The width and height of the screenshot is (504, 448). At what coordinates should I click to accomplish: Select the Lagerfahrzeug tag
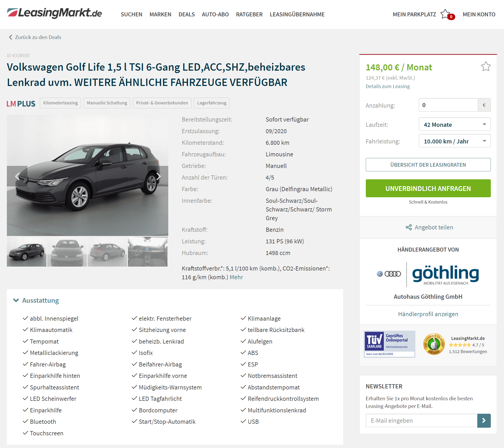pyautogui.click(x=212, y=103)
